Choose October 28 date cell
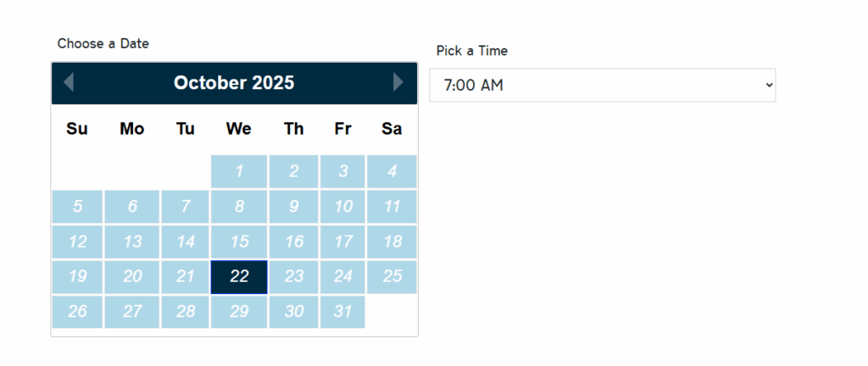This screenshot has height=366, width=868. tap(186, 312)
